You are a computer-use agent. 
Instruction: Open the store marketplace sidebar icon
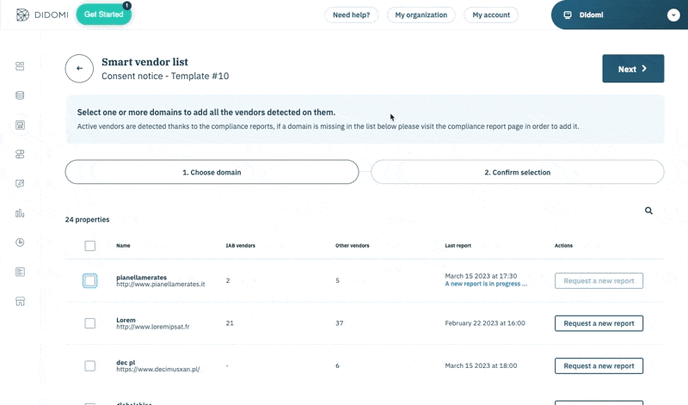click(x=20, y=301)
